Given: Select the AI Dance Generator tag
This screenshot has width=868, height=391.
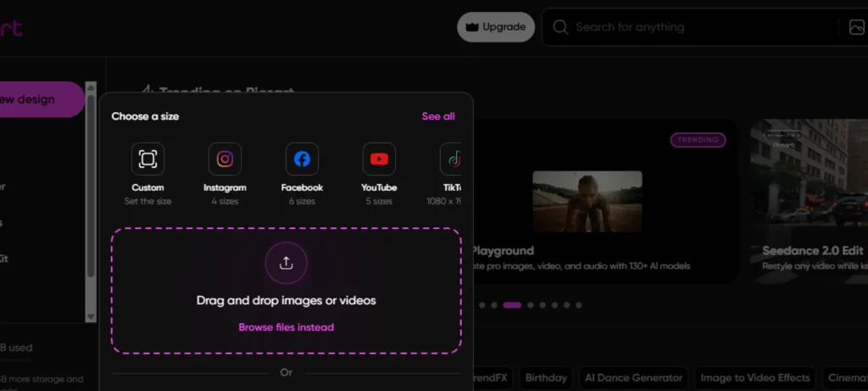Looking at the screenshot, I should (x=633, y=377).
